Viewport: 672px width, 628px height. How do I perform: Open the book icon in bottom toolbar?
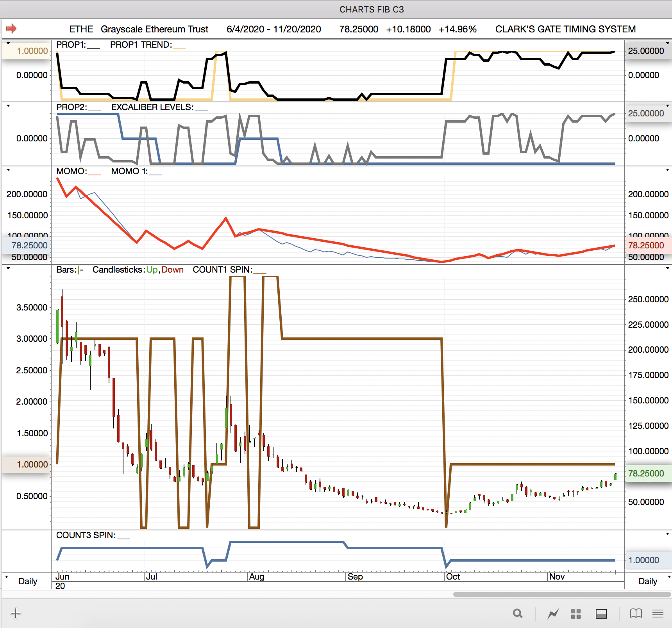tap(636, 614)
